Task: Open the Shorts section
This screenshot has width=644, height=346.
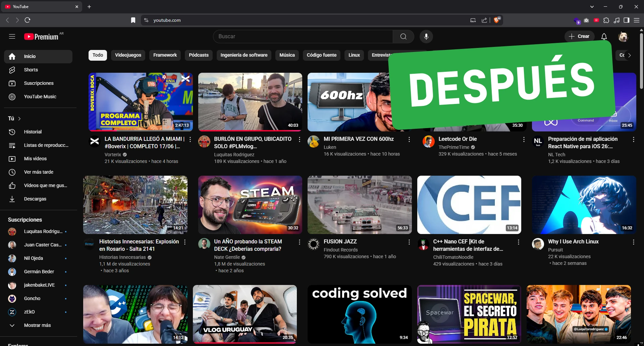Action: pyautogui.click(x=32, y=70)
